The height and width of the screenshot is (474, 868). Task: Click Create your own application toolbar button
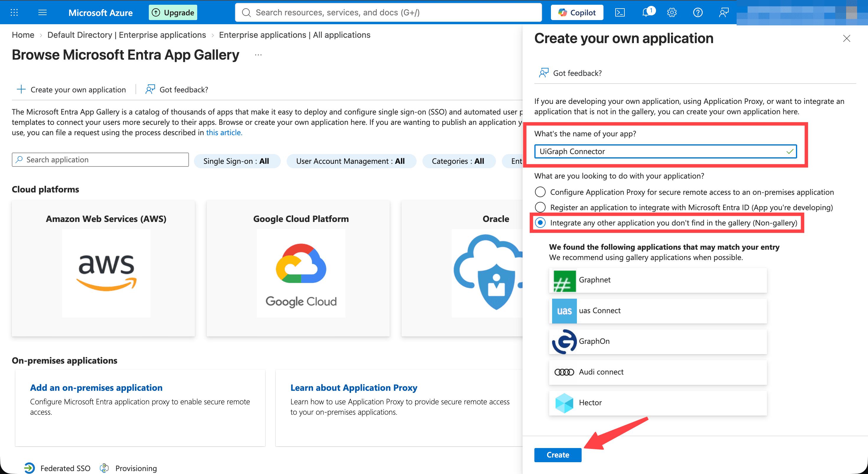[x=71, y=90]
